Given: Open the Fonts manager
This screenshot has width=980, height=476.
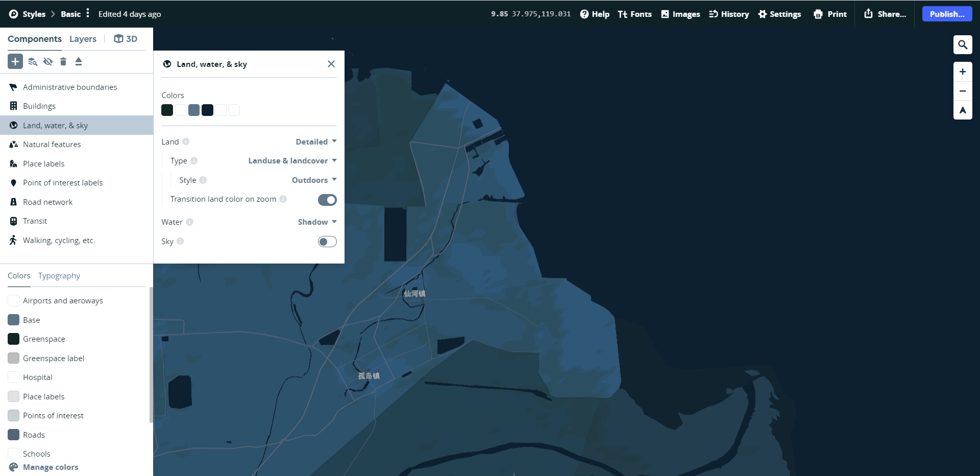Looking at the screenshot, I should [634, 14].
